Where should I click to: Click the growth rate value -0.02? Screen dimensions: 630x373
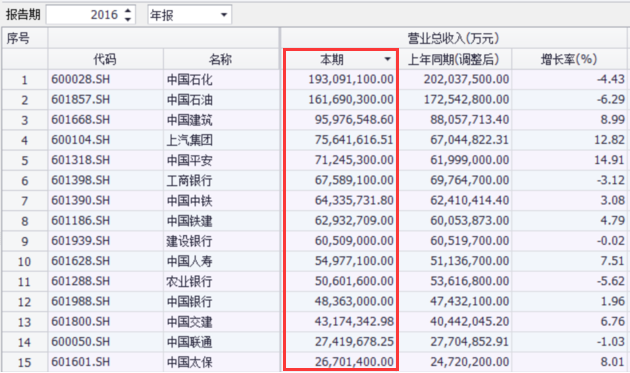tap(611, 241)
